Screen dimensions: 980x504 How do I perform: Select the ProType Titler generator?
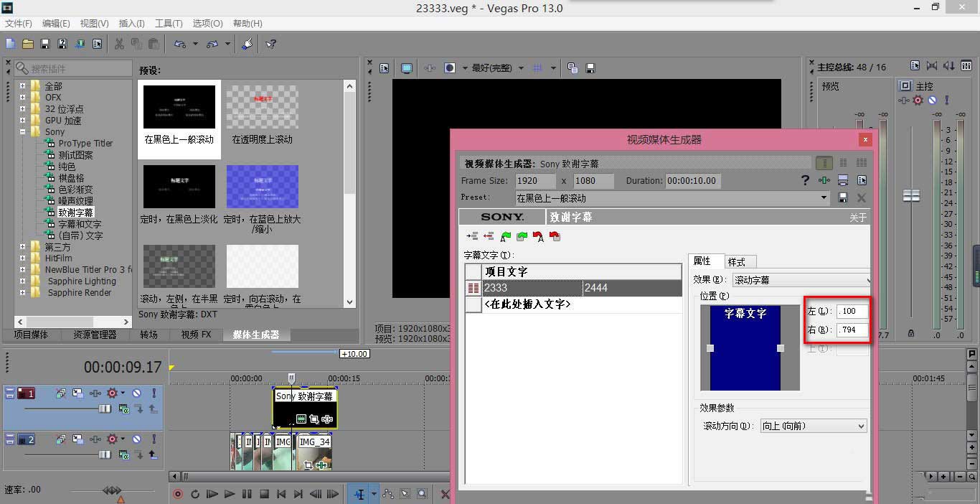click(x=85, y=144)
